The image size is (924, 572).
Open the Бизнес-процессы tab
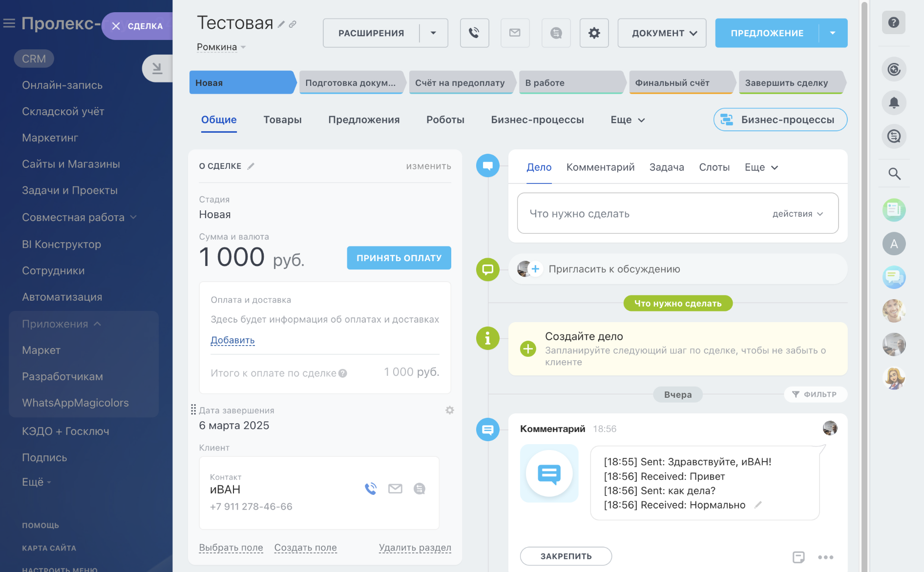[537, 120]
